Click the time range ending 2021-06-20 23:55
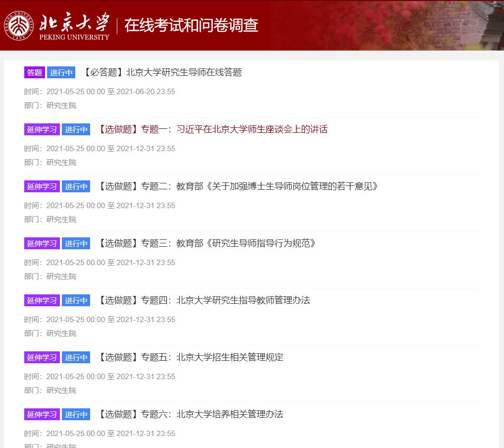 pos(100,92)
